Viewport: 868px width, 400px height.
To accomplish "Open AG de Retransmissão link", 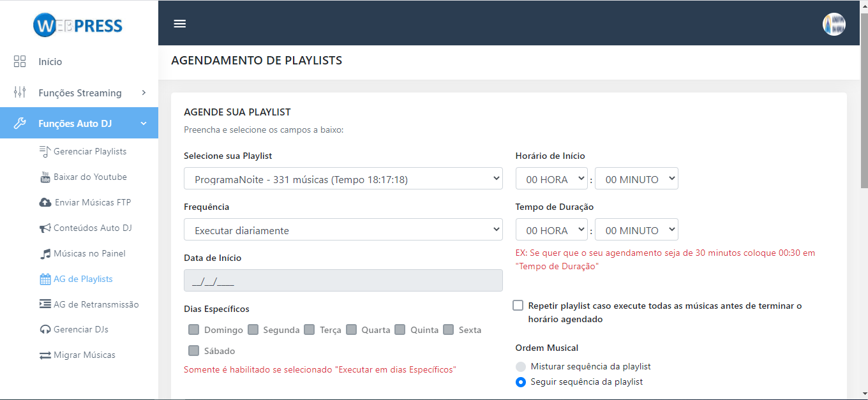I will point(96,304).
